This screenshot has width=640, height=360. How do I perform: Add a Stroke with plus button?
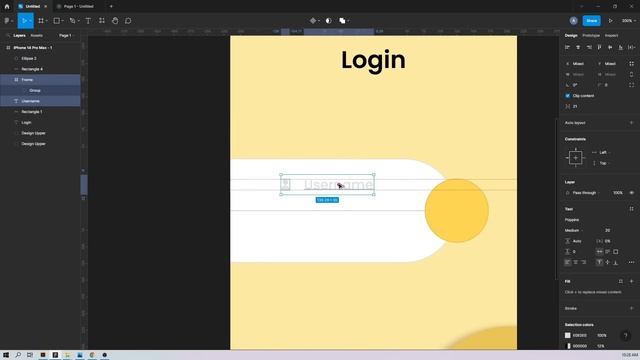click(631, 309)
